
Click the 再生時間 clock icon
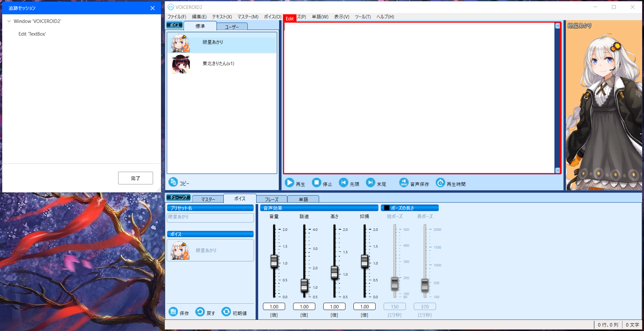pyautogui.click(x=440, y=183)
